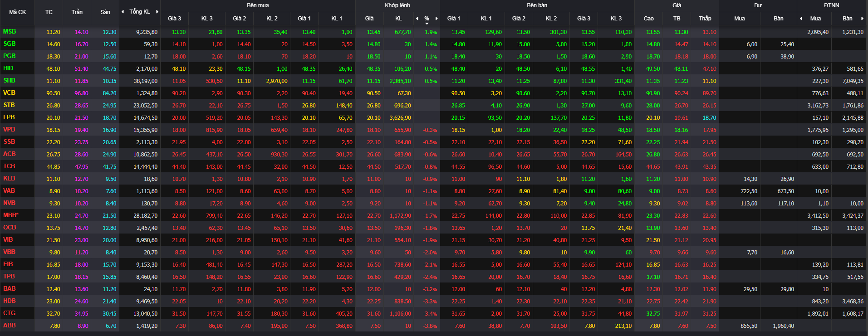The image size is (868, 336).
Task: Click ABB percent change -3.8%
Action: tap(430, 326)
